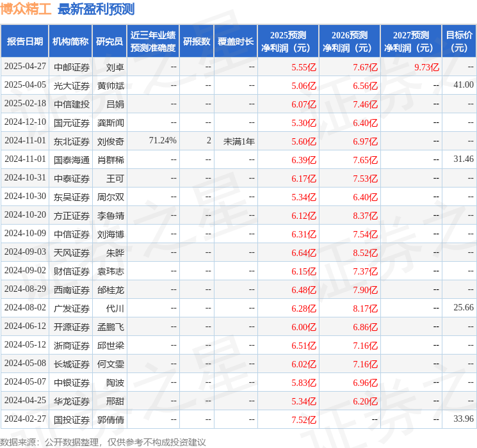477x448 pixels.
Task: Click the 6.00亿 forecast value
Action: (303, 327)
